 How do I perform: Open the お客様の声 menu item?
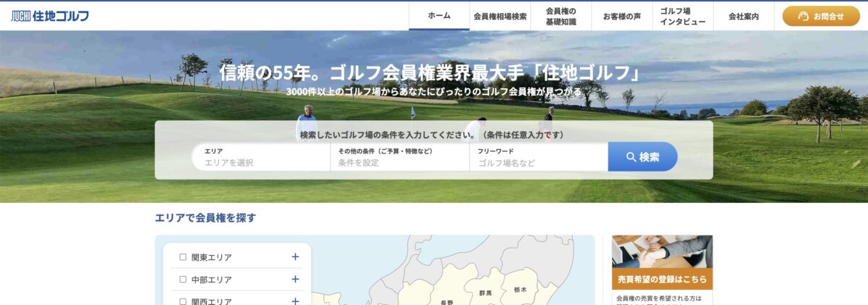pos(621,16)
